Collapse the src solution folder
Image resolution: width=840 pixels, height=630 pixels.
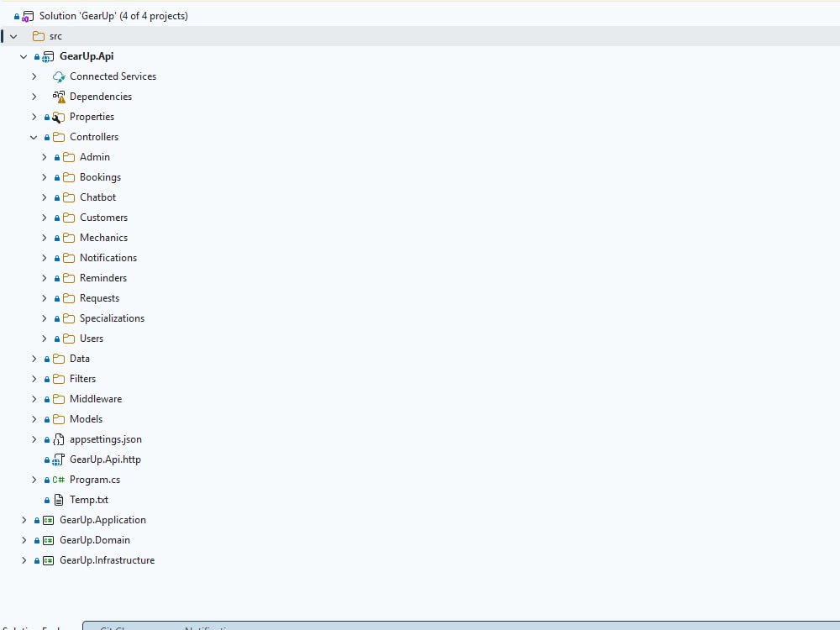coord(13,36)
